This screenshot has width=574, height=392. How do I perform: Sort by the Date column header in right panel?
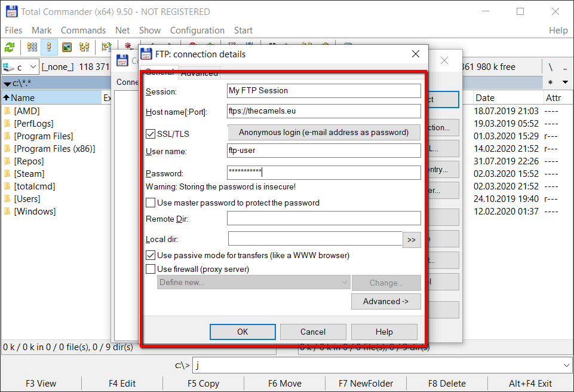(508, 98)
